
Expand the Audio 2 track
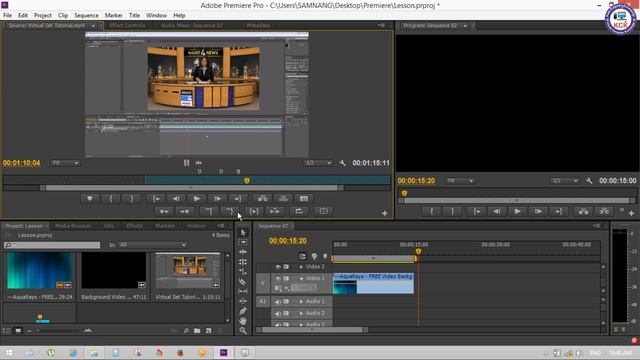301,313
